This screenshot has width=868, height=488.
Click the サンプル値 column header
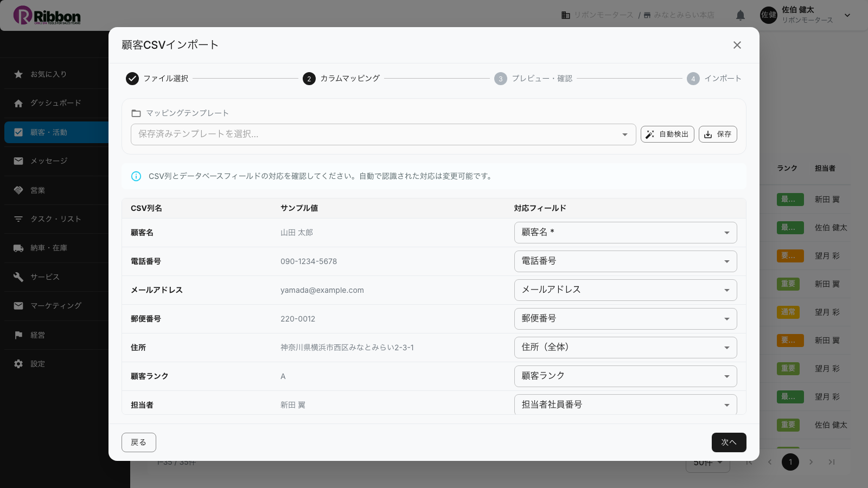(x=299, y=208)
